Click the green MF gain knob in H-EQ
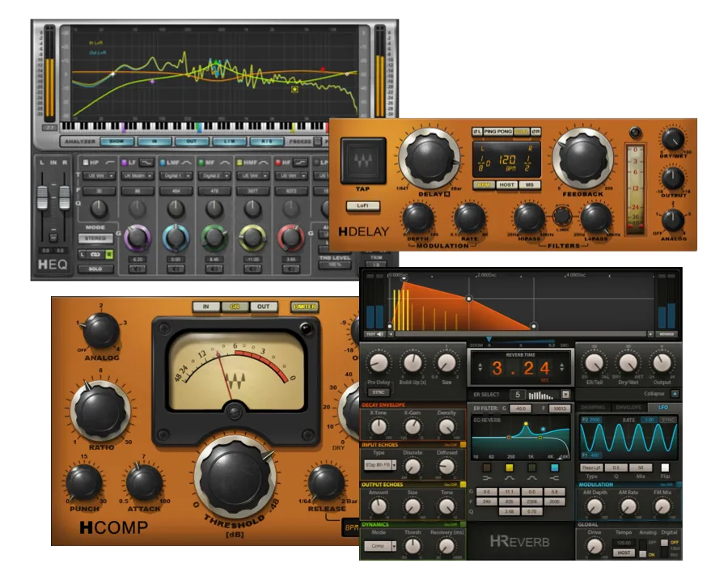 [x=214, y=238]
